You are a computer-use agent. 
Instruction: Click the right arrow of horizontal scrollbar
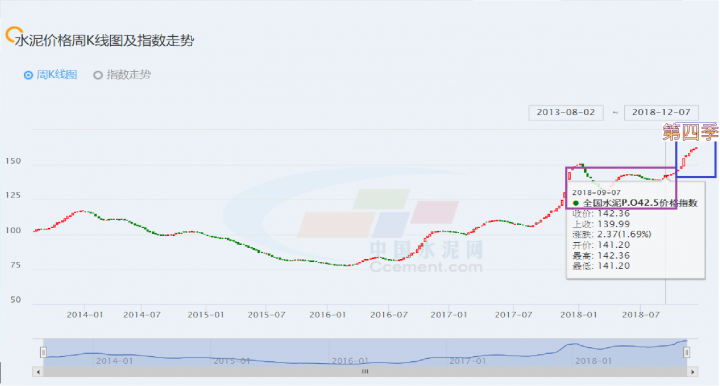pyautogui.click(x=692, y=372)
